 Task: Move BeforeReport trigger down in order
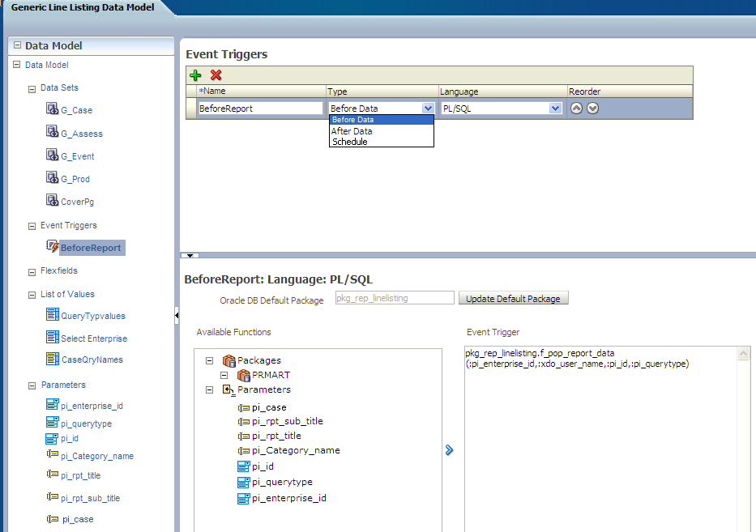click(592, 109)
